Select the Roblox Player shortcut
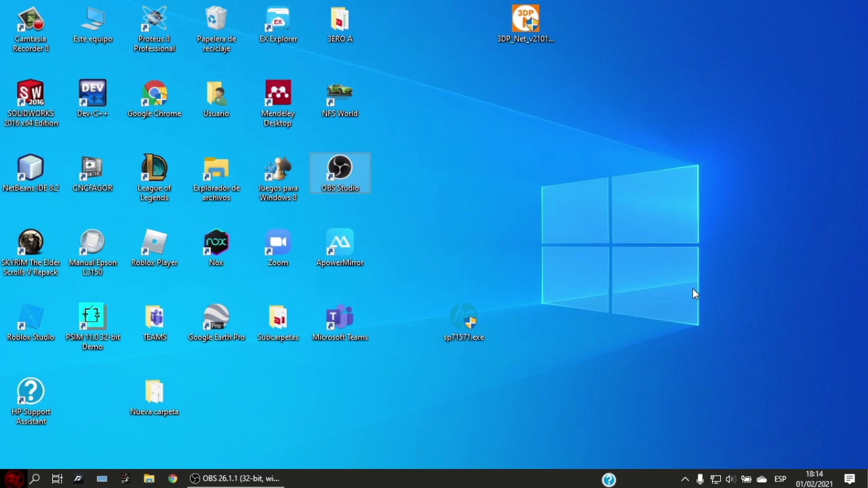 [155, 249]
